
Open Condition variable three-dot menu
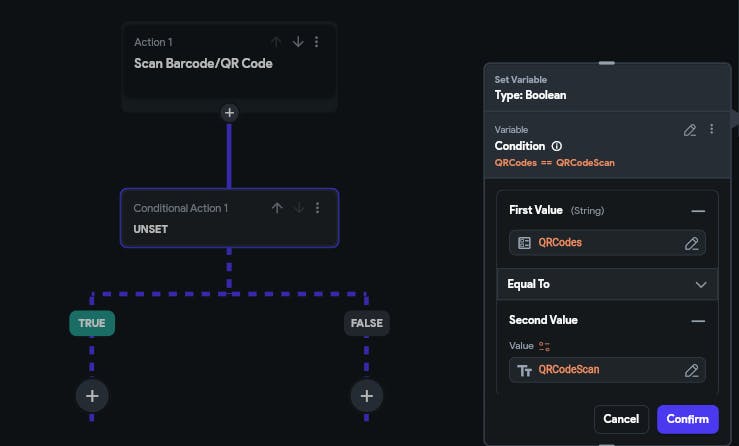point(712,130)
